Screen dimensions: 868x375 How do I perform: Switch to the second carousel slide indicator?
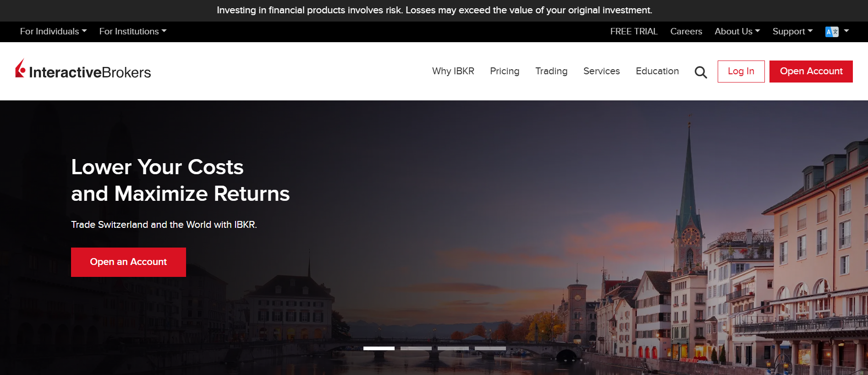click(416, 348)
